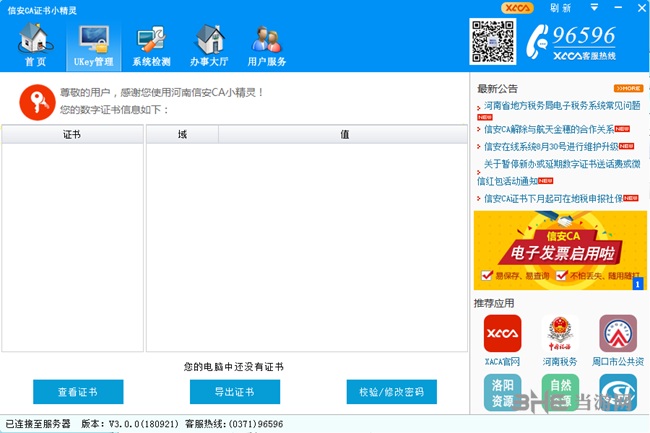Click the 证书 column header
The height and width of the screenshot is (433, 650).
pos(72,134)
